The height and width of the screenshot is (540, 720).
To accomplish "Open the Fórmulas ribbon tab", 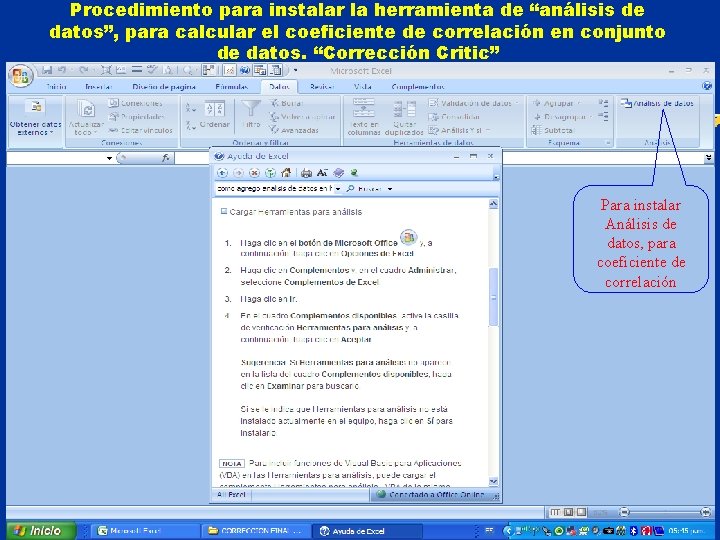I will click(x=231, y=86).
